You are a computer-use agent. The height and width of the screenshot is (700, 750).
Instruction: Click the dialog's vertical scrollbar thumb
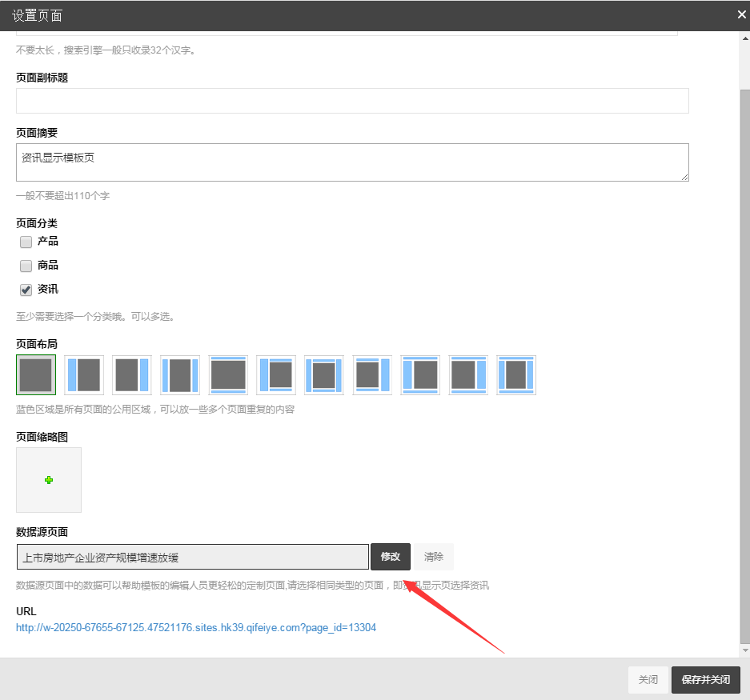click(x=744, y=366)
